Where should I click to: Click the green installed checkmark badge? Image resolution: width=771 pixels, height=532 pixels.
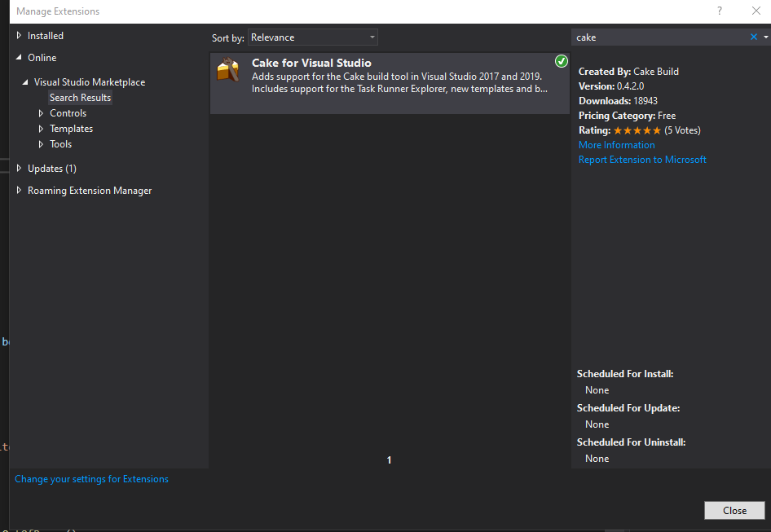(x=561, y=60)
